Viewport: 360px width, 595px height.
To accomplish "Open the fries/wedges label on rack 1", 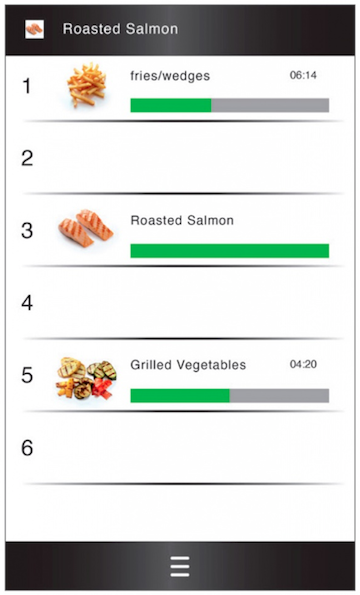I will point(170,76).
